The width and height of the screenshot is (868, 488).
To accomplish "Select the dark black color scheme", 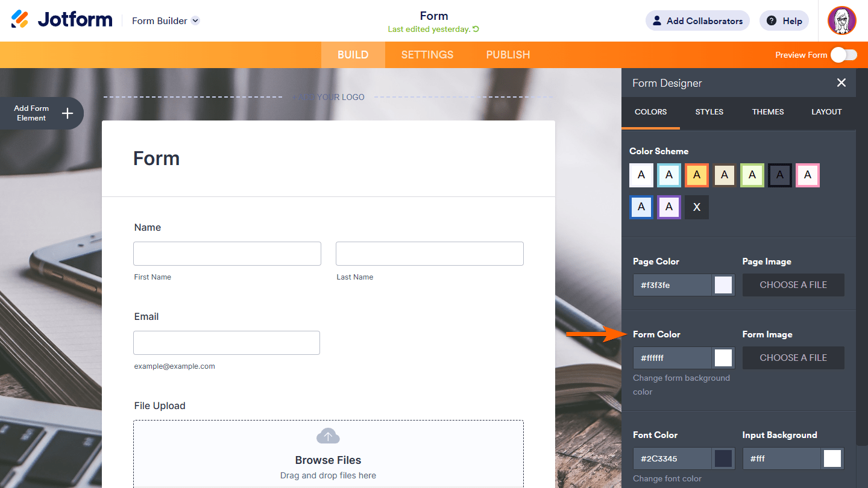I will [x=780, y=175].
